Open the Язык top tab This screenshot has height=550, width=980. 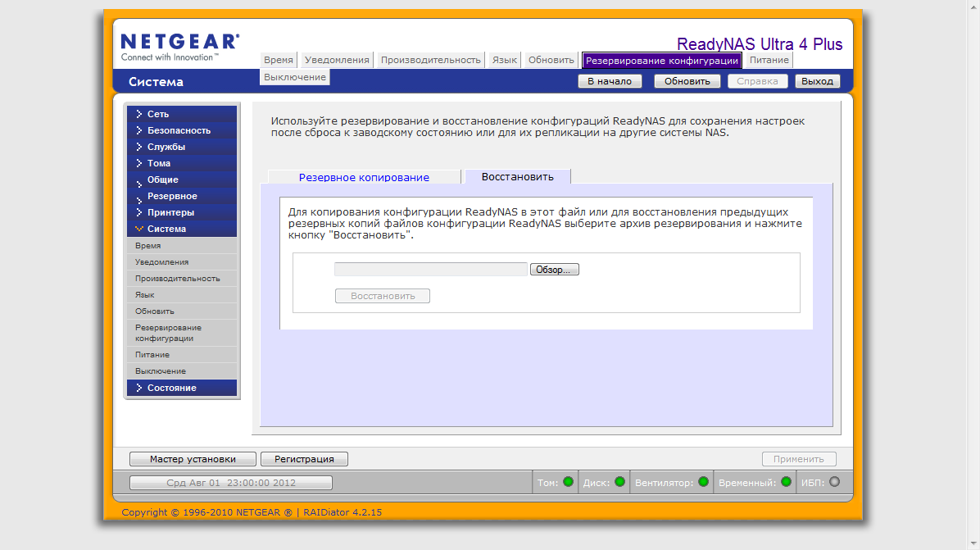[505, 60]
